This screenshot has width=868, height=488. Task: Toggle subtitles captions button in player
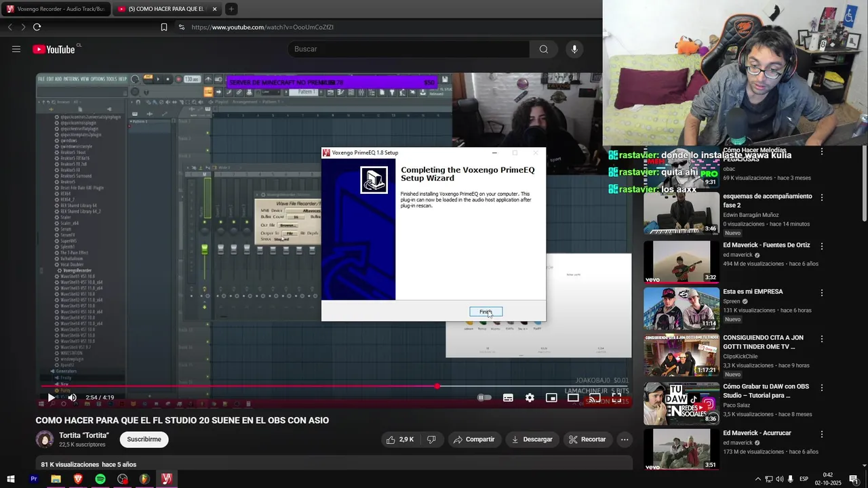coord(508,398)
